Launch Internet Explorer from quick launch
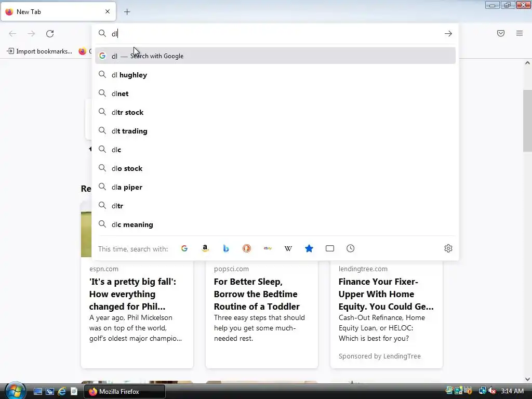The width and height of the screenshot is (532, 399). point(62,391)
